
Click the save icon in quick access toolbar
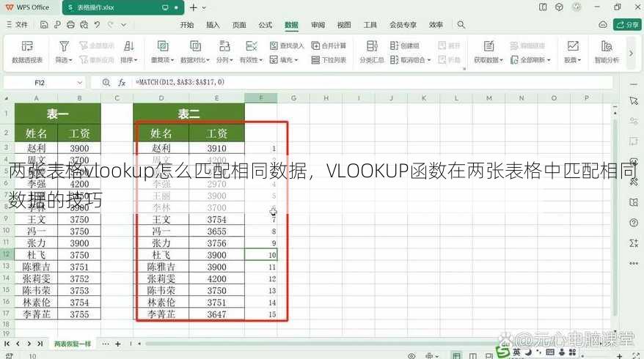44,25
